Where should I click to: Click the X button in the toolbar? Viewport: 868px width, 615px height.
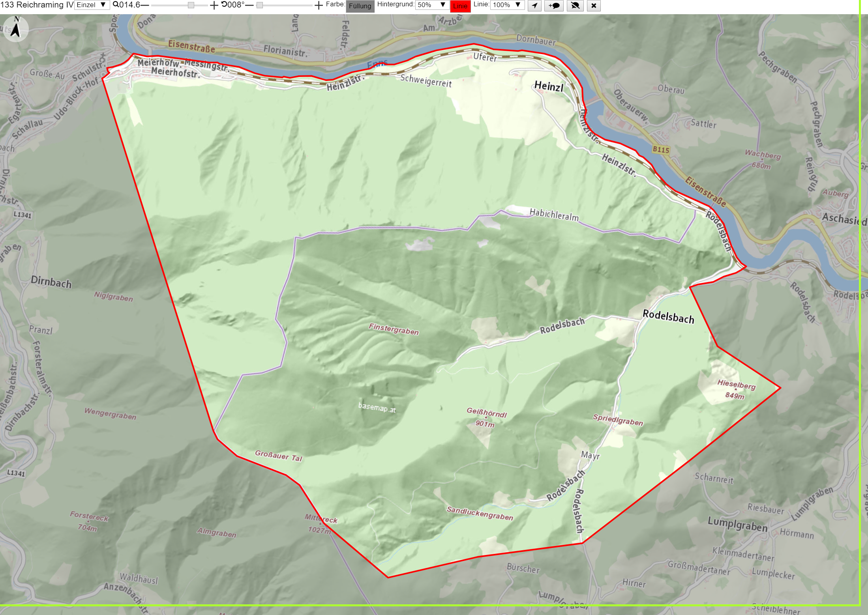[x=594, y=6]
